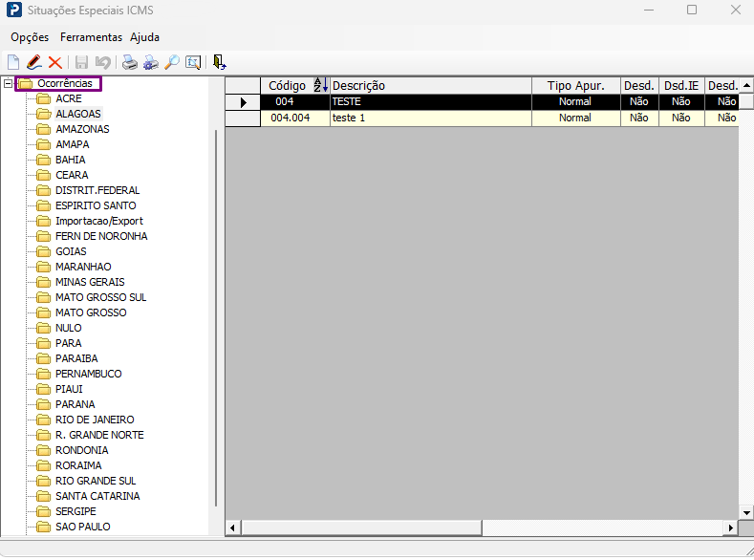
Task: Select CEARA in the state list
Action: 72,175
